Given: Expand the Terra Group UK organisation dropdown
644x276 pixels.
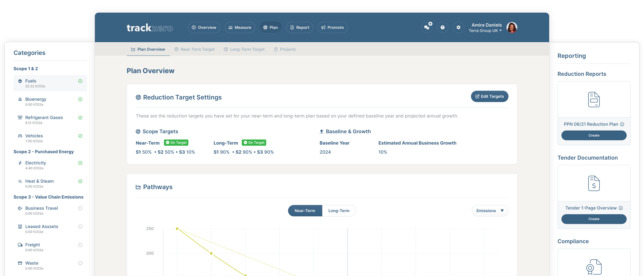Looking at the screenshot, I should pyautogui.click(x=485, y=31).
